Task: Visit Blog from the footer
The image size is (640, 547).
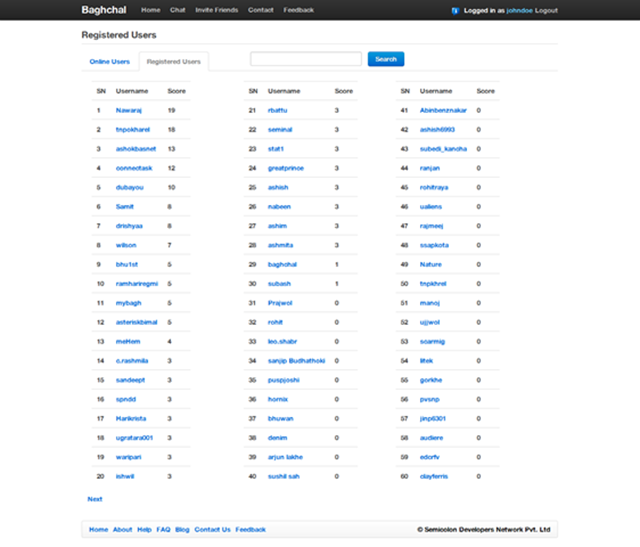Action: [182, 529]
